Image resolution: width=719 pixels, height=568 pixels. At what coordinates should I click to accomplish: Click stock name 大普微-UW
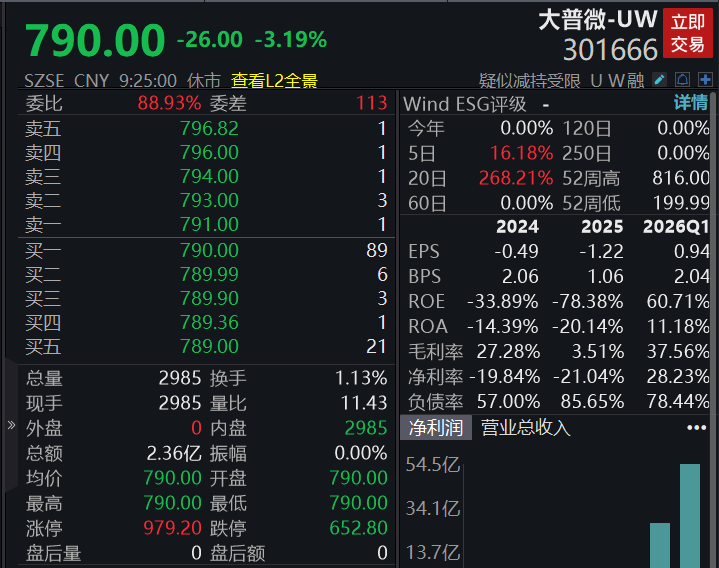click(x=597, y=20)
